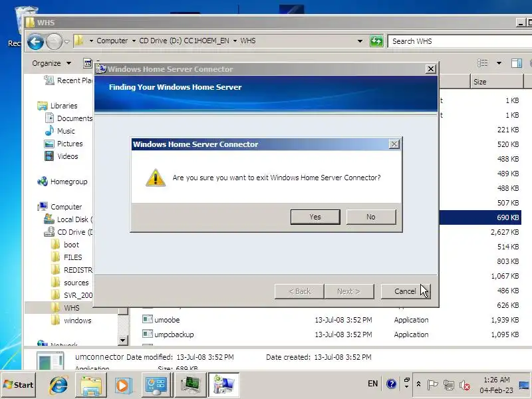
Task: Select Homegroup in the sidebar
Action: coord(63,182)
